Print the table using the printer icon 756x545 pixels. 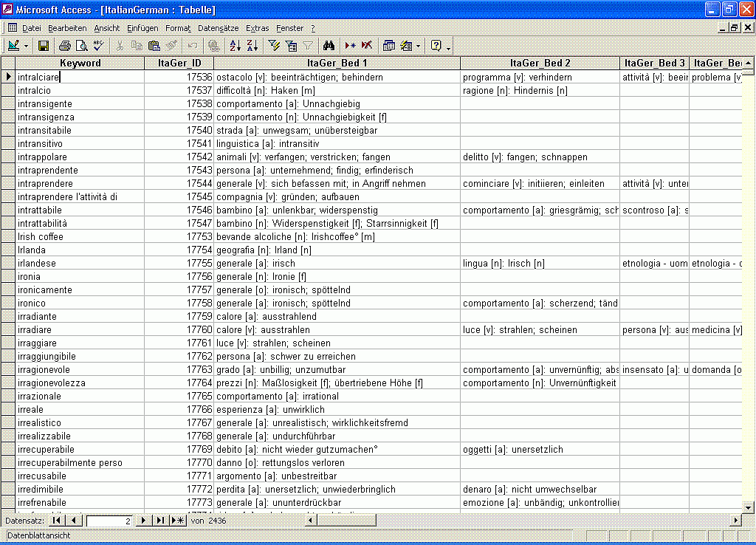point(65,46)
